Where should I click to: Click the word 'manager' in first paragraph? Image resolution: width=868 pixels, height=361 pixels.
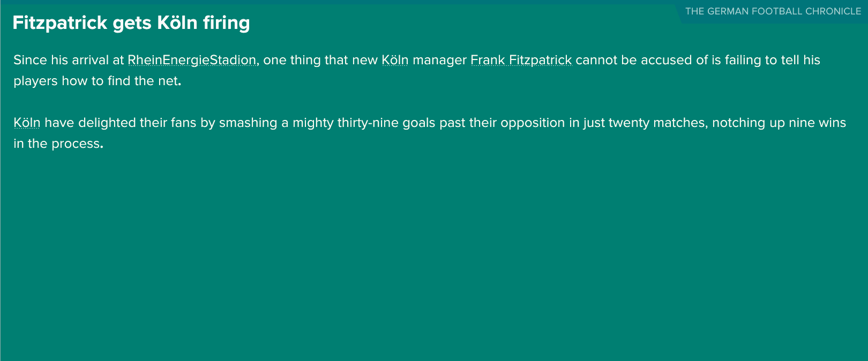[x=439, y=60]
